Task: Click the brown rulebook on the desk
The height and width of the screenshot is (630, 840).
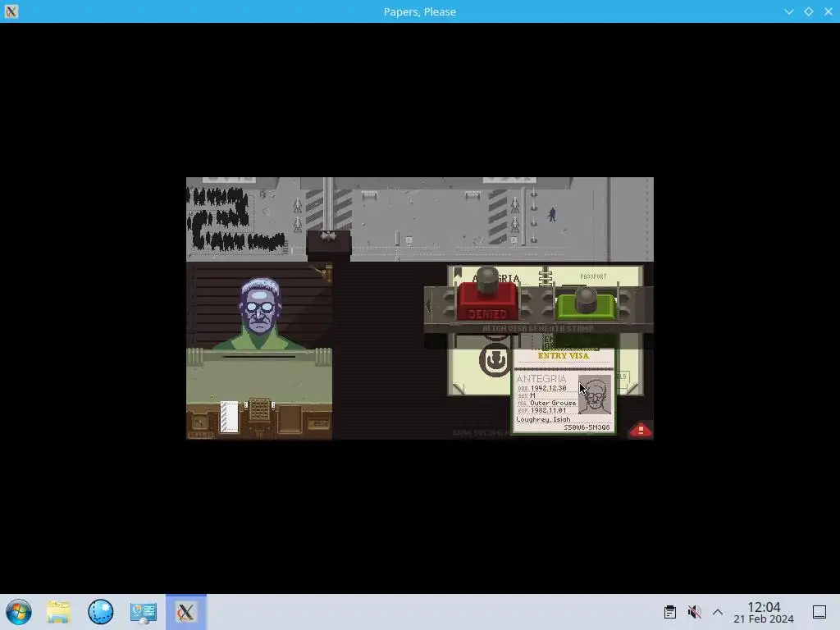Action: click(x=290, y=418)
